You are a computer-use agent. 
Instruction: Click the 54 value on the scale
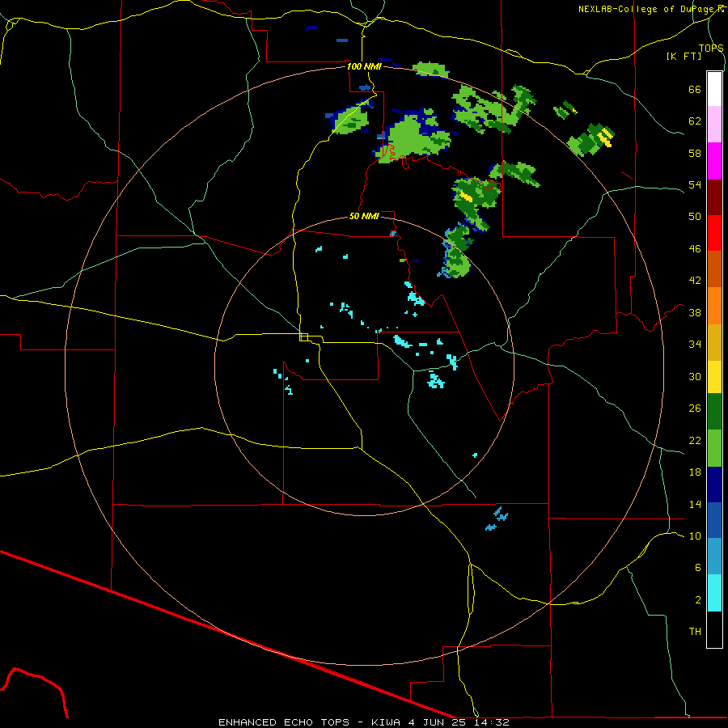(x=695, y=184)
